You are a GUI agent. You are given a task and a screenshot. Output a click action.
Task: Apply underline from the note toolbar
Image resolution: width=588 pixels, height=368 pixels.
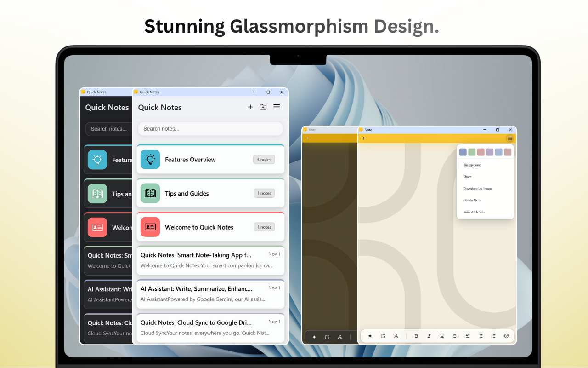coord(442,336)
